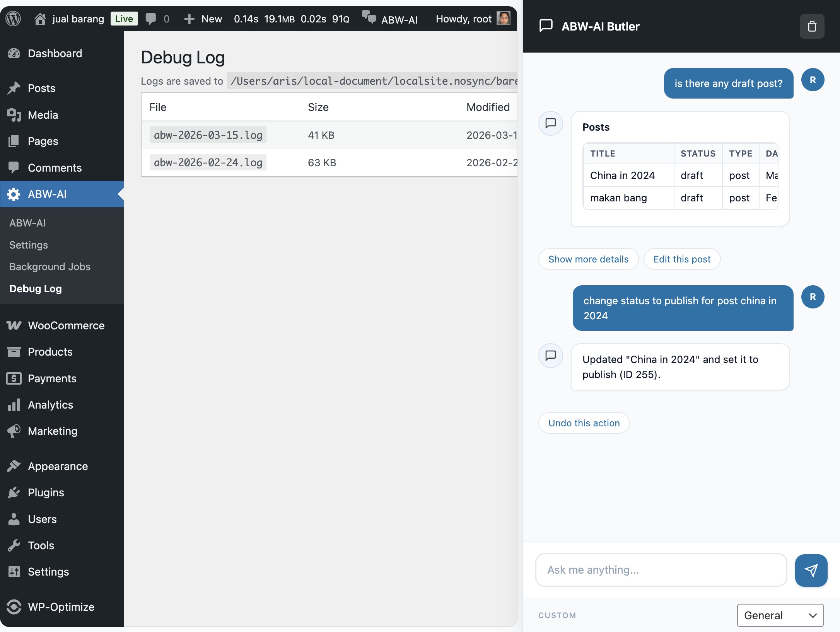Click the trash icon to clear Butler chat
Viewport: 840px width, 632px height.
click(812, 26)
